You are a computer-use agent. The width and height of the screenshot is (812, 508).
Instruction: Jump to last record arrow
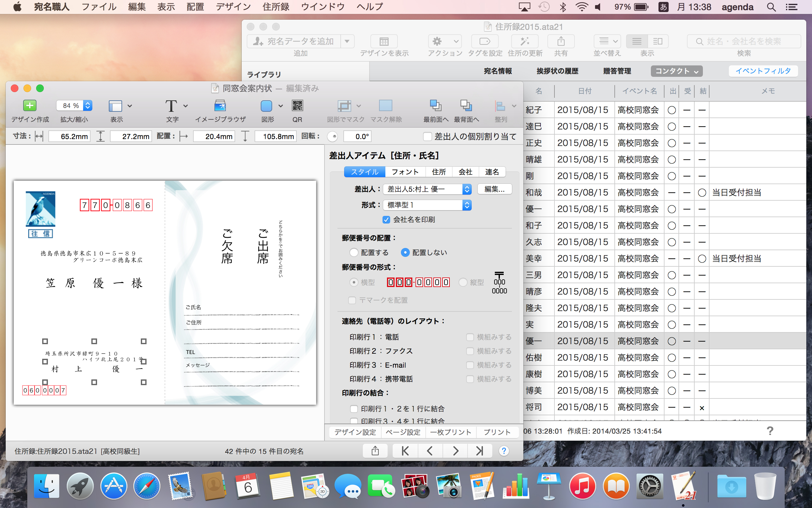coord(480,451)
